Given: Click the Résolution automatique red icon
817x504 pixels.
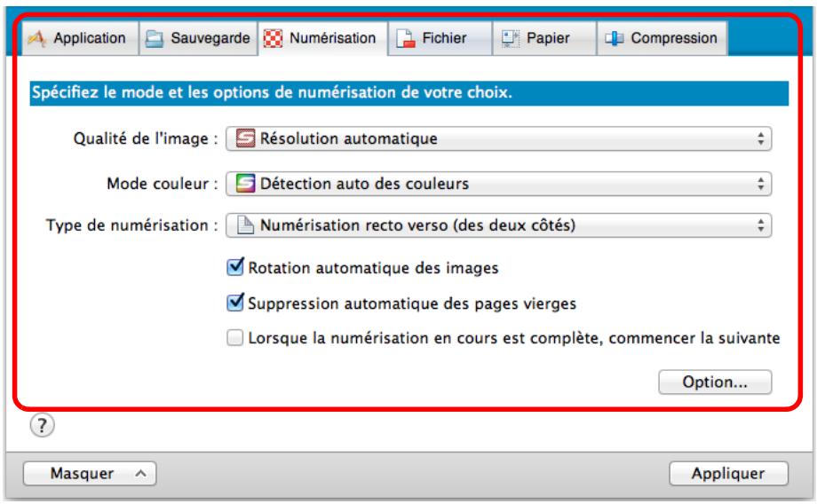Looking at the screenshot, I should pos(244,138).
